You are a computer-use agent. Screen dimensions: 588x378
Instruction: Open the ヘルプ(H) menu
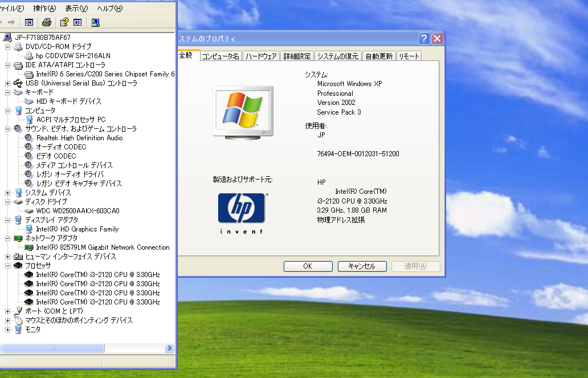(110, 8)
